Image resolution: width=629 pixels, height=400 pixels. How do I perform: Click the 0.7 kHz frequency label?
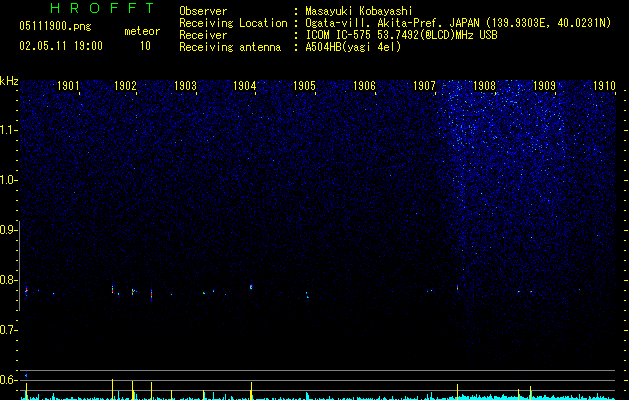[x=8, y=330]
